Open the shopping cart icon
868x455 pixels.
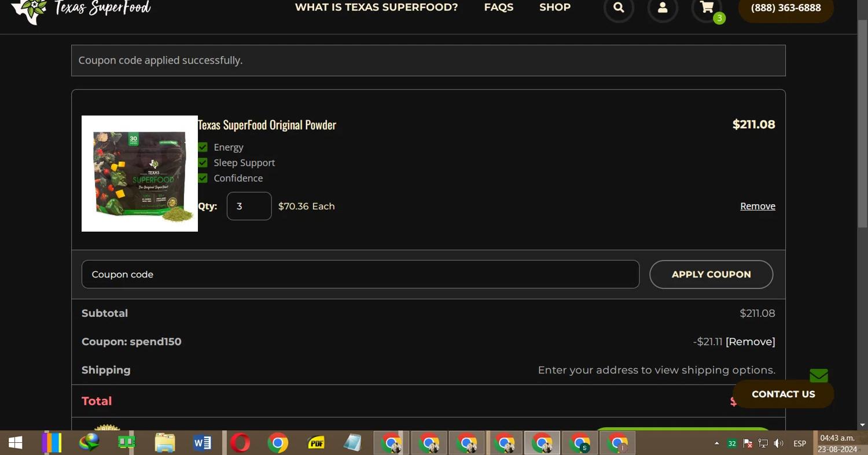[707, 8]
